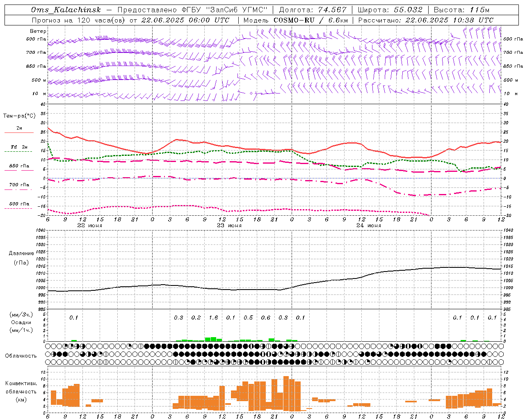Click the 22 июня date label
Image resolution: width=525 pixels, height=420 pixels.
point(90,226)
